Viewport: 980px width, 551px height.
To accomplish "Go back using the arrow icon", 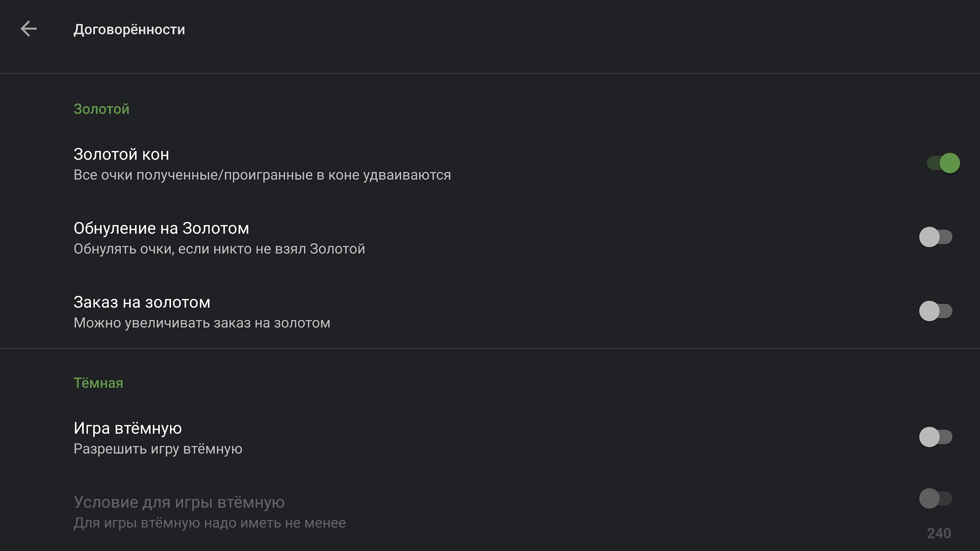I will point(29,29).
